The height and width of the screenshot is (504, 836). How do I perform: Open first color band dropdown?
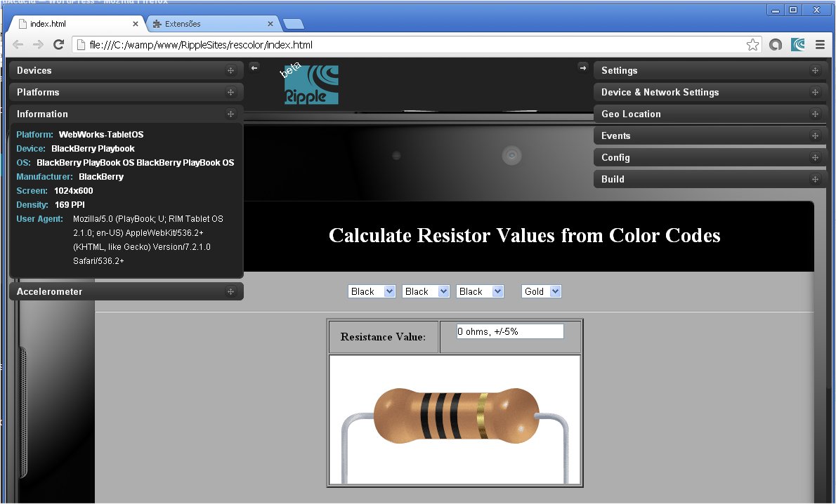[372, 291]
